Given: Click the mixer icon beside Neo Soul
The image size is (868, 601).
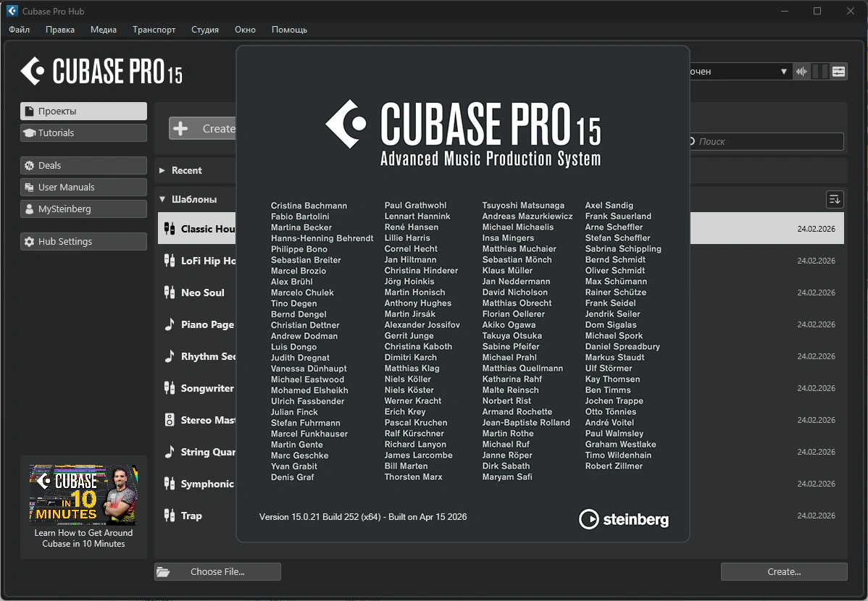Looking at the screenshot, I should (170, 293).
